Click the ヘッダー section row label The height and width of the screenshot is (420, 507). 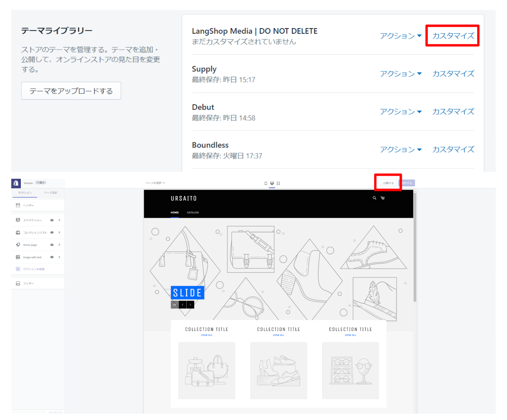(29, 205)
